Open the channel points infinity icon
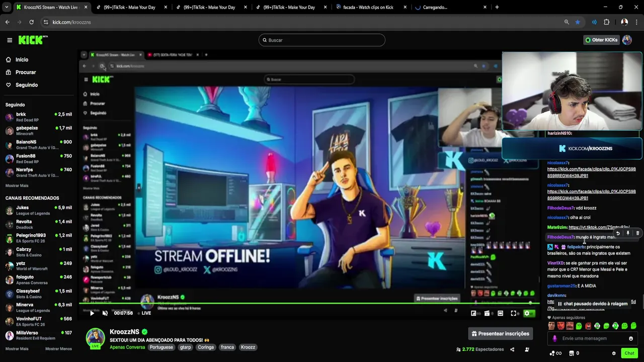The height and width of the screenshot is (362, 644). pos(555,353)
